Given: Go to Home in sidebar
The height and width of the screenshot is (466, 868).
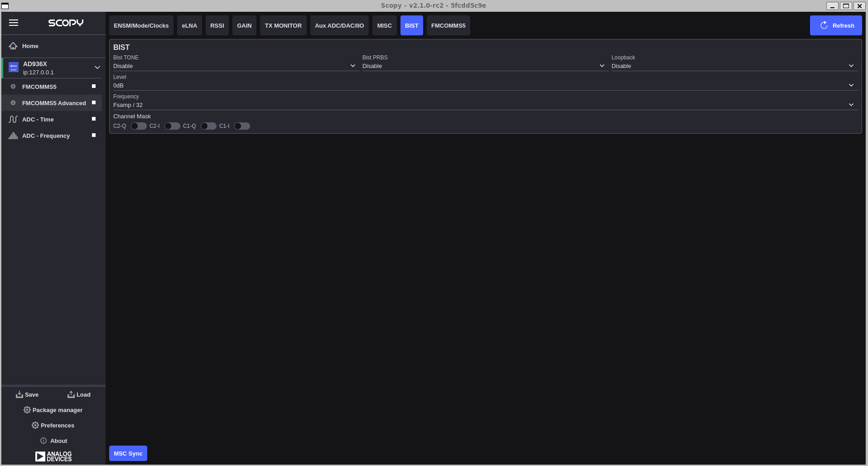Looking at the screenshot, I should click(x=53, y=46).
